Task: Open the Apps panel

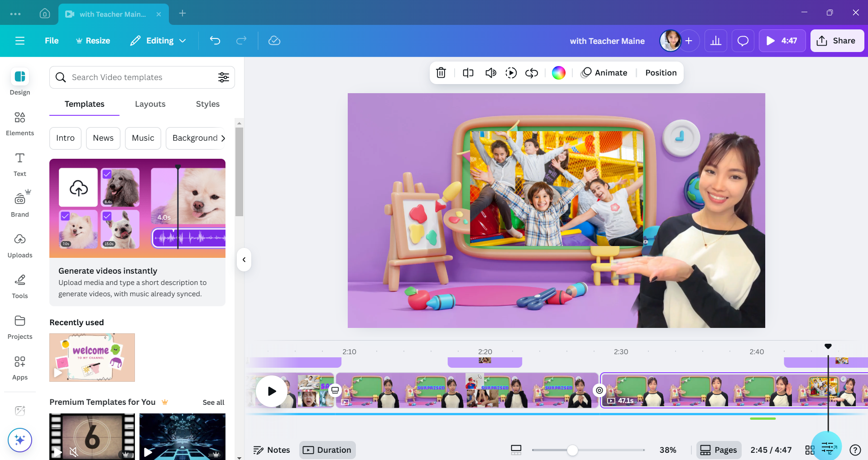Action: tap(20, 368)
